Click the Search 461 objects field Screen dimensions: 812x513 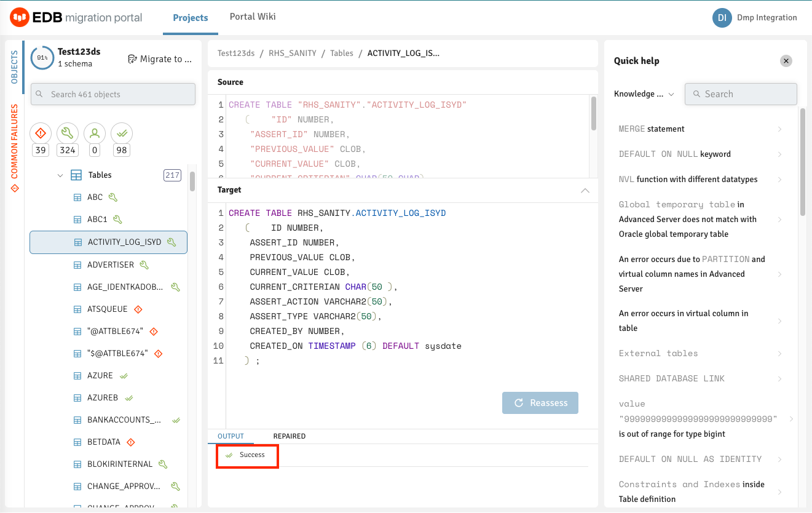(x=113, y=94)
